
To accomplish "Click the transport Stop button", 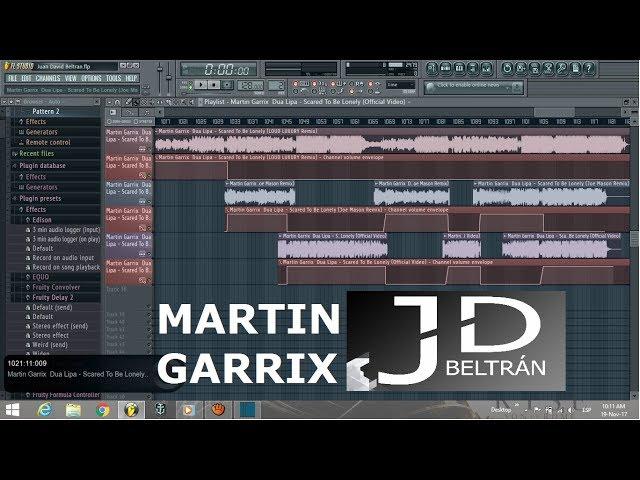I will tap(213, 85).
